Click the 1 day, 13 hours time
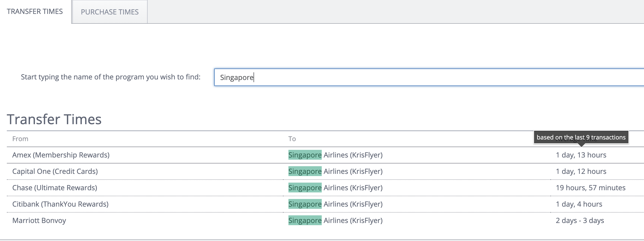Viewport: 644px width, 241px height. tap(581, 155)
